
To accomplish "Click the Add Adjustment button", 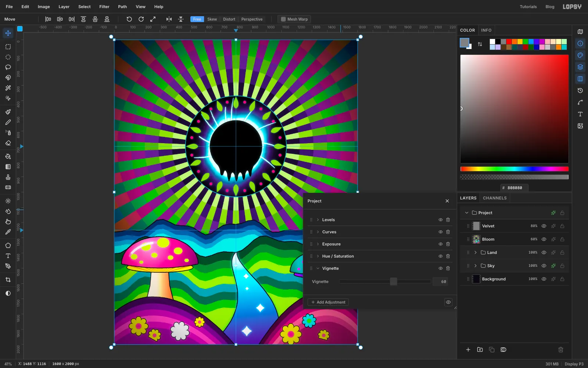I will point(328,302).
